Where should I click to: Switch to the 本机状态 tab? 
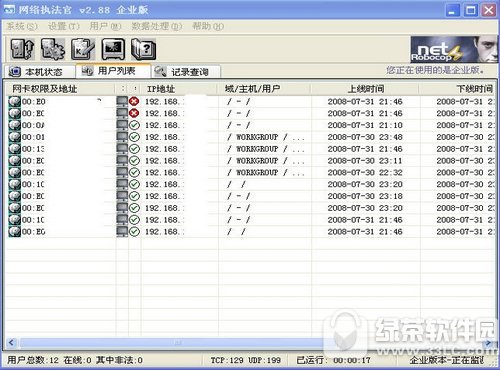(38, 71)
